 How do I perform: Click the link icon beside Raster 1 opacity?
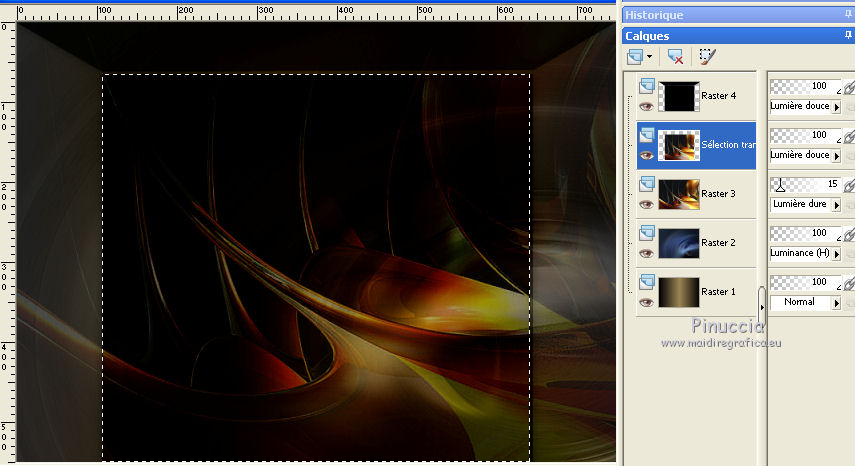pos(849,284)
